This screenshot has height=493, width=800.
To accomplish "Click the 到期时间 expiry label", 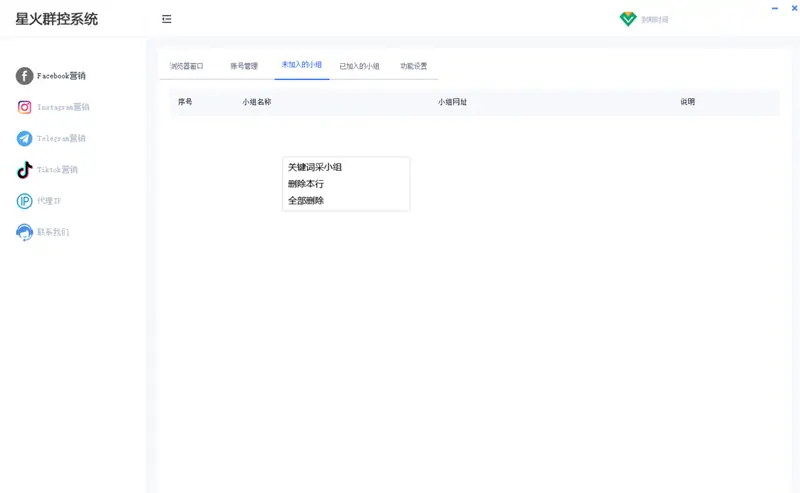I will click(x=655, y=20).
